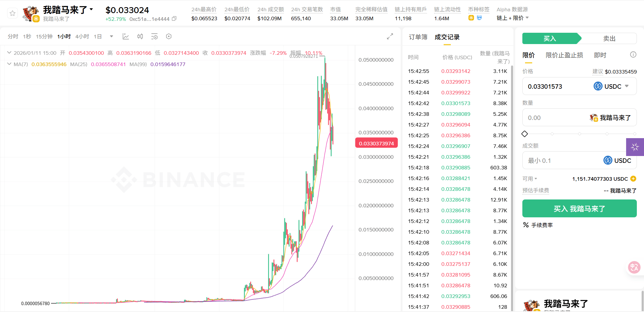
Task: Click trade price 0.03271434 at 15:42:05
Action: coord(456,253)
